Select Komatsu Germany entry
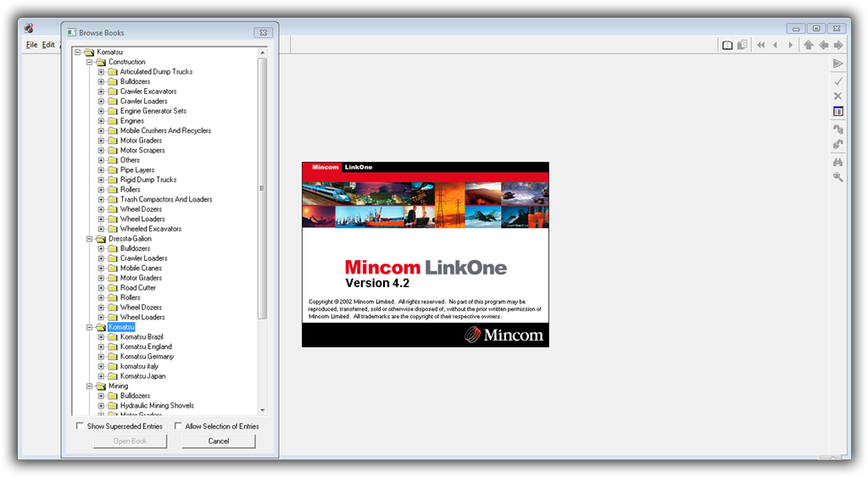868x477 pixels. pos(147,357)
